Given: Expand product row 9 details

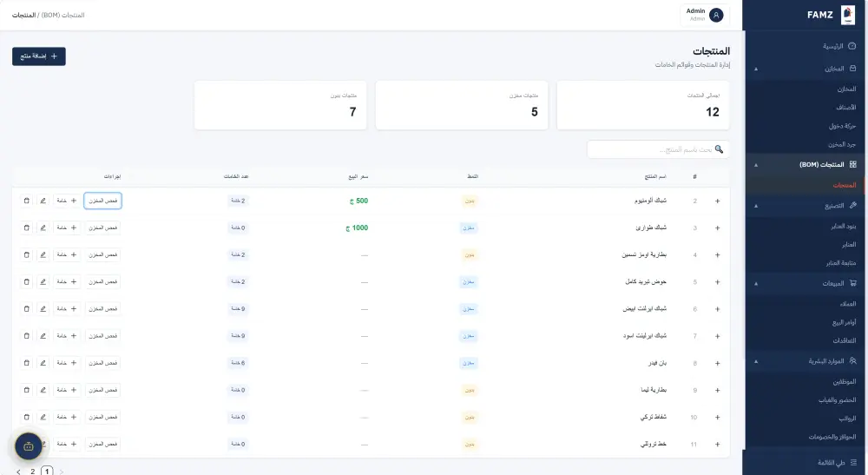Looking at the screenshot, I should (718, 390).
